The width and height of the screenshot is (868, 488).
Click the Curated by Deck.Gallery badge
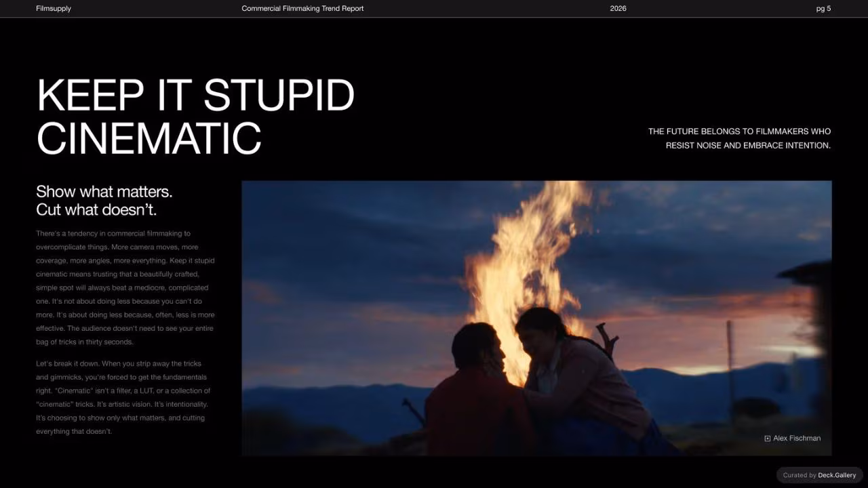coord(819,475)
